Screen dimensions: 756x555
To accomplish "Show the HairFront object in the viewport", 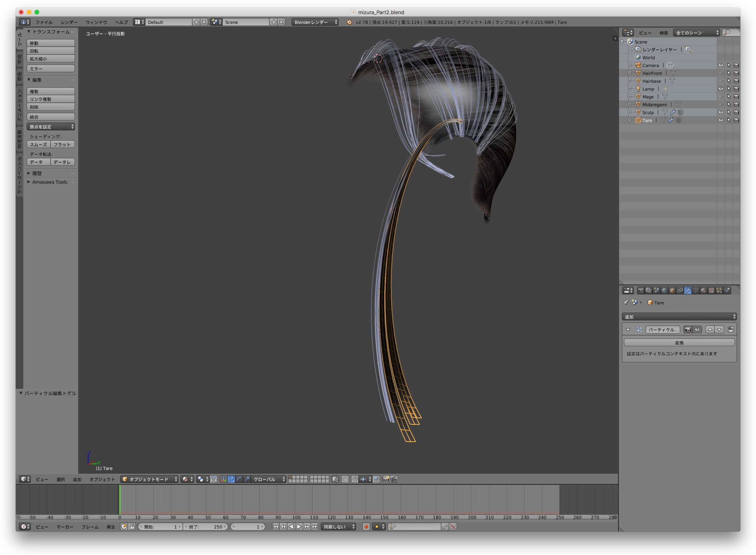I will pyautogui.click(x=721, y=73).
